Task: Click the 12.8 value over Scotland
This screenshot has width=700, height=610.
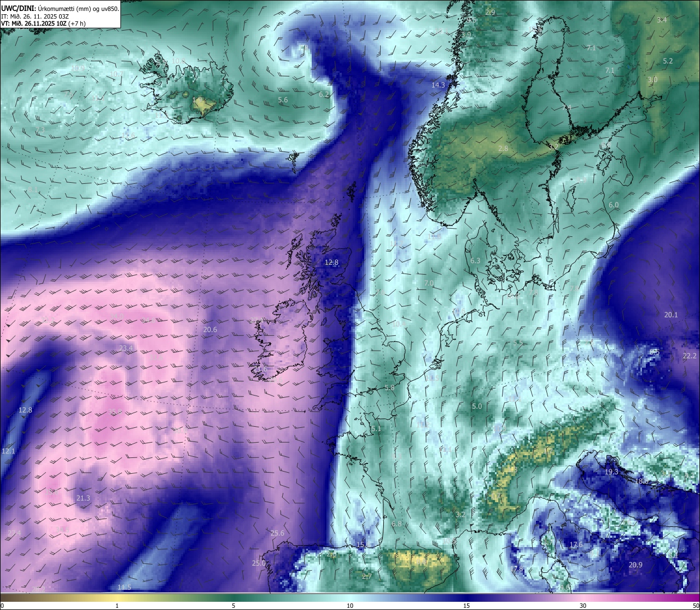Action: (x=331, y=263)
